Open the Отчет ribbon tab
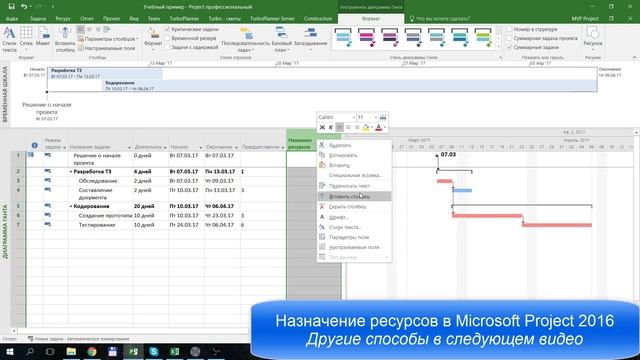The height and width of the screenshot is (360, 640). pos(87,19)
